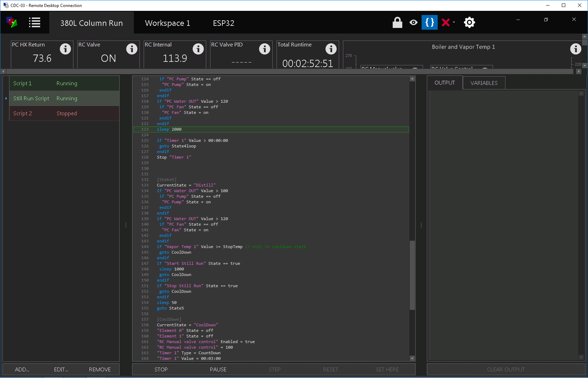This screenshot has height=378, width=588.
Task: Toggle the lock icon in toolbar
Action: 397,22
